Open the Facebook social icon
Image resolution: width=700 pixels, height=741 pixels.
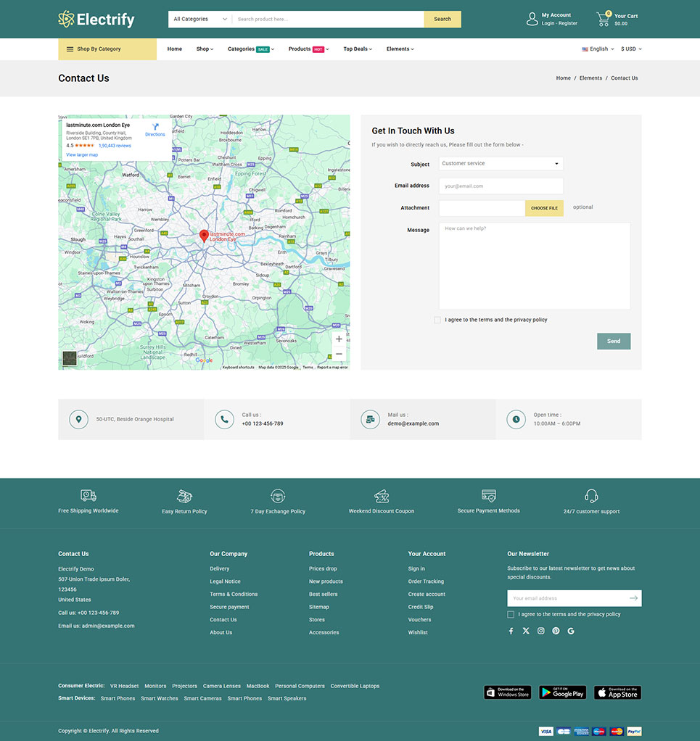click(511, 631)
